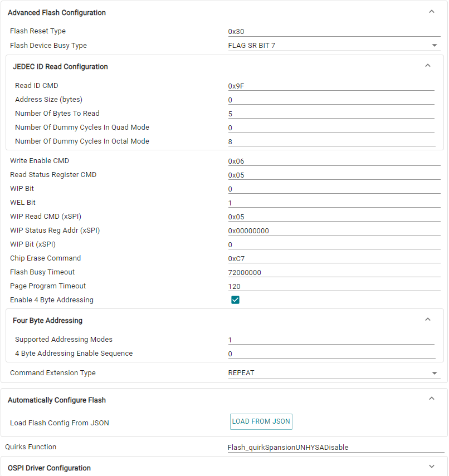
Task: Edit the Chip Erase Command value
Action: pos(334,259)
